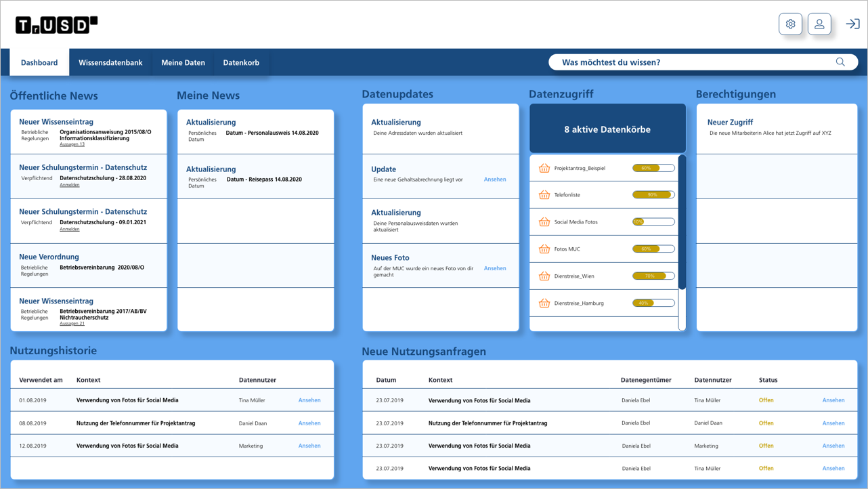
Task: Open the Datenkorb tab
Action: coord(241,62)
